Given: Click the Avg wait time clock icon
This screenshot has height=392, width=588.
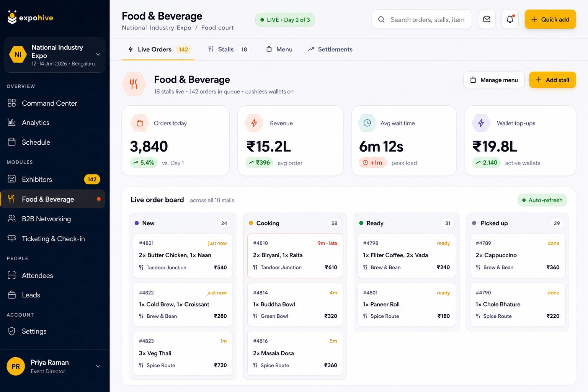Looking at the screenshot, I should pos(367,123).
